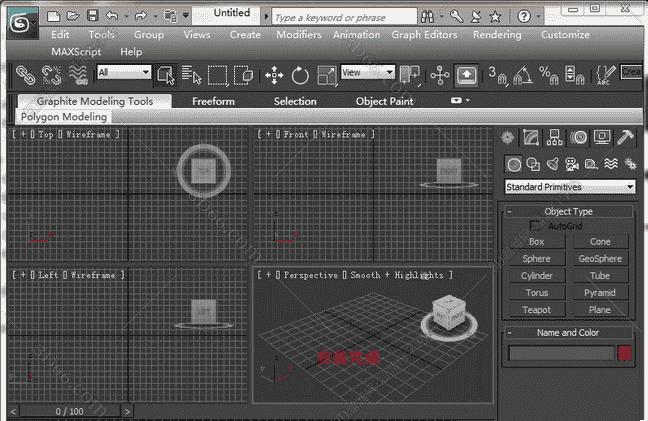
Task: Open the Hierarchy panel icon
Action: (555, 137)
